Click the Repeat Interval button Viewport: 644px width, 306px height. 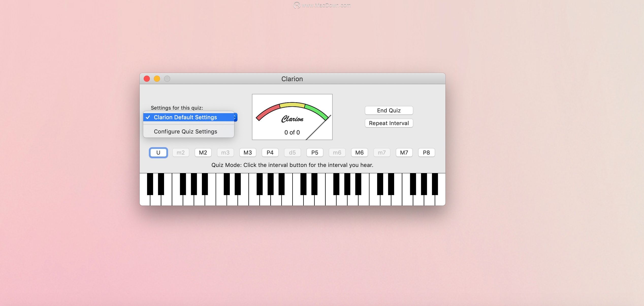(x=389, y=123)
